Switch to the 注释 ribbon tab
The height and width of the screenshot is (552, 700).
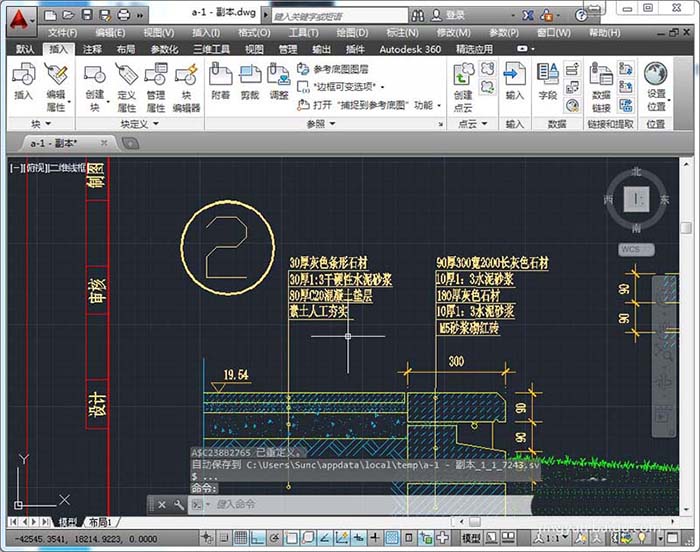(92, 49)
